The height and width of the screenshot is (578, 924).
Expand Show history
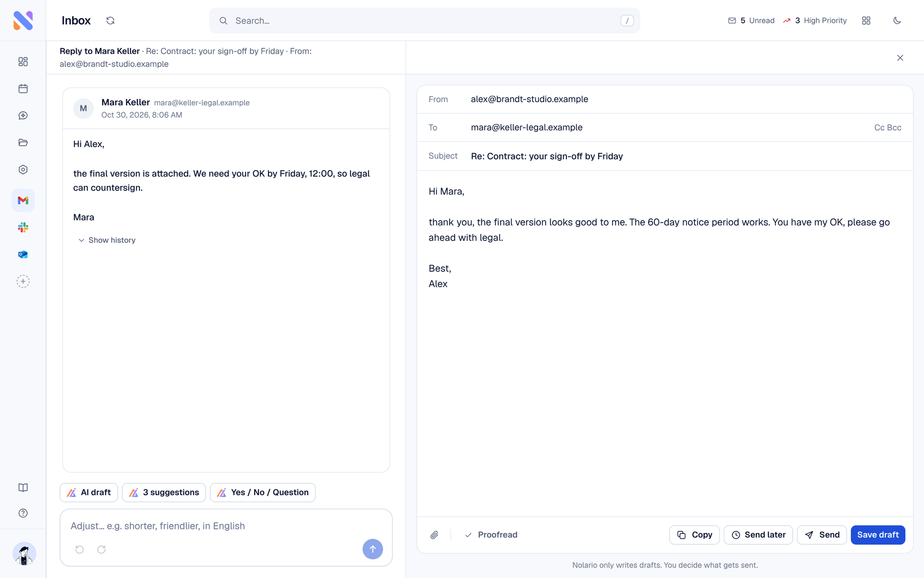(107, 240)
